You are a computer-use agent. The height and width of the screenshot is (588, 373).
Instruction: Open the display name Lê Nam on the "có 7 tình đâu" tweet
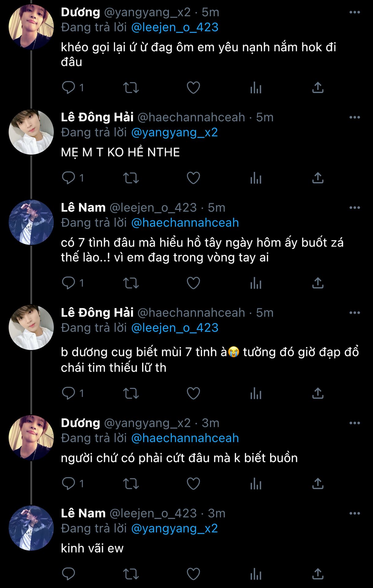83,208
